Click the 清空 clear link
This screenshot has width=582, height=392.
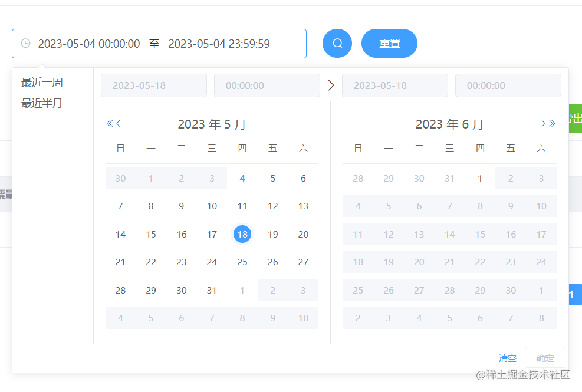pos(508,358)
